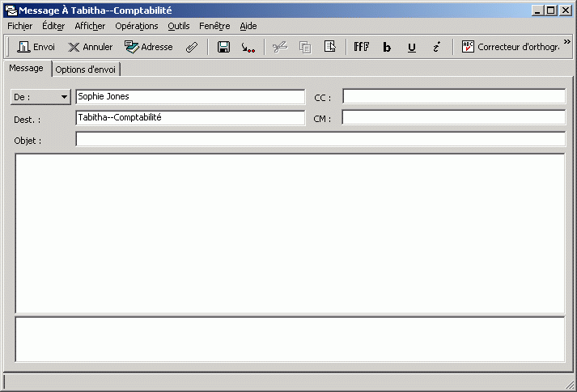Click the Dest. field with Tabitha--Comptabilité

tap(190, 117)
